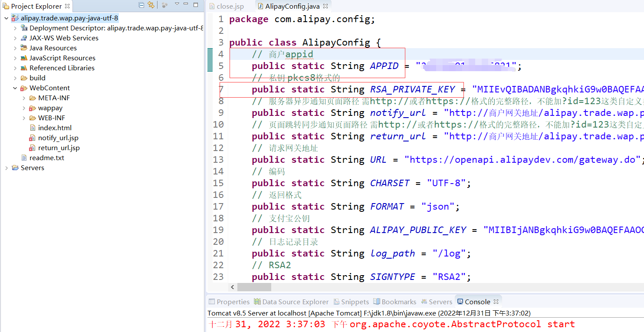Click the Referenced Libraries icon
644x332 pixels.
click(24, 68)
